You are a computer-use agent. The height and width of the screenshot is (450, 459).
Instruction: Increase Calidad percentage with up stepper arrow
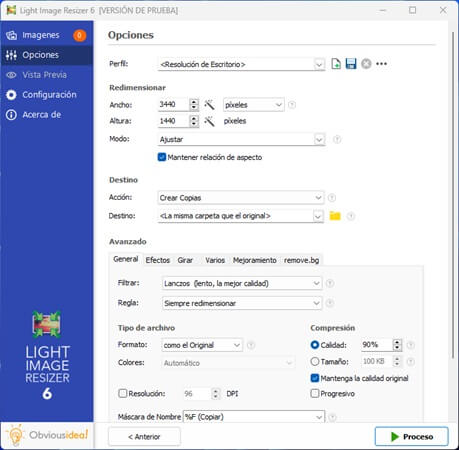click(x=397, y=342)
